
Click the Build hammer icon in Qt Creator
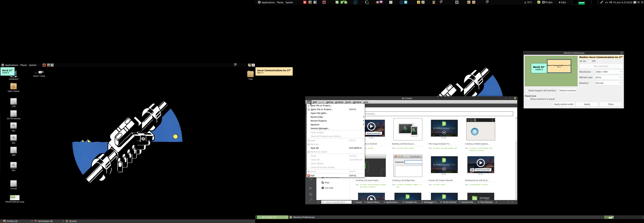coord(311,200)
